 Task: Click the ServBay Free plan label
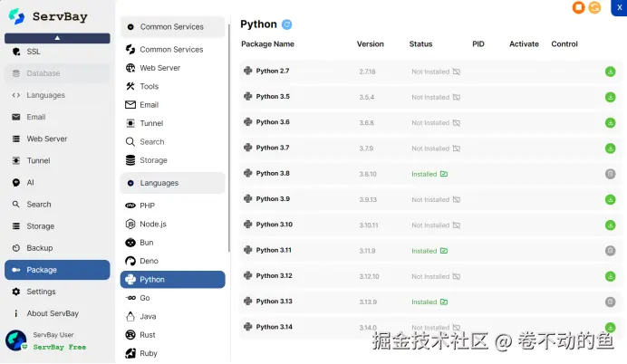pos(60,347)
